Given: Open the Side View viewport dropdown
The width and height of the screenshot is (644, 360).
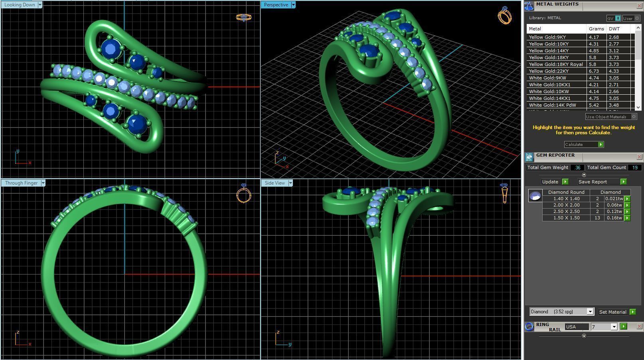Looking at the screenshot, I should coord(290,183).
